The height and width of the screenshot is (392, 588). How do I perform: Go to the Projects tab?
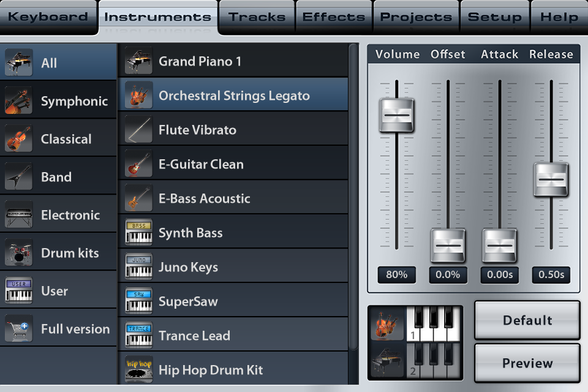[416, 17]
